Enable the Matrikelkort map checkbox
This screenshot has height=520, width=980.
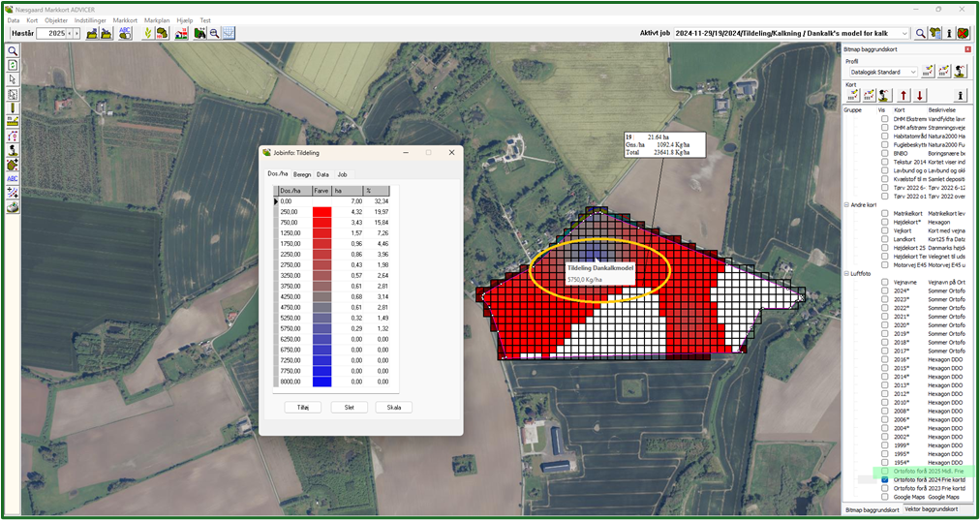pos(884,213)
